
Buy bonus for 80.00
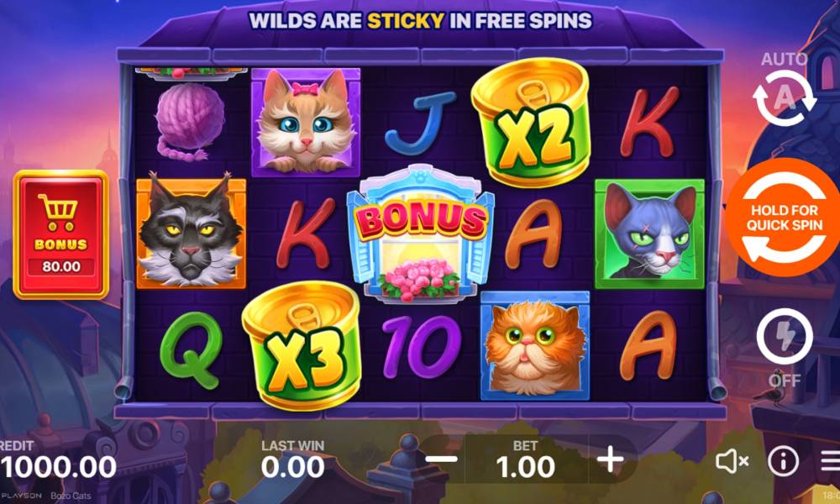pyautogui.click(x=61, y=234)
